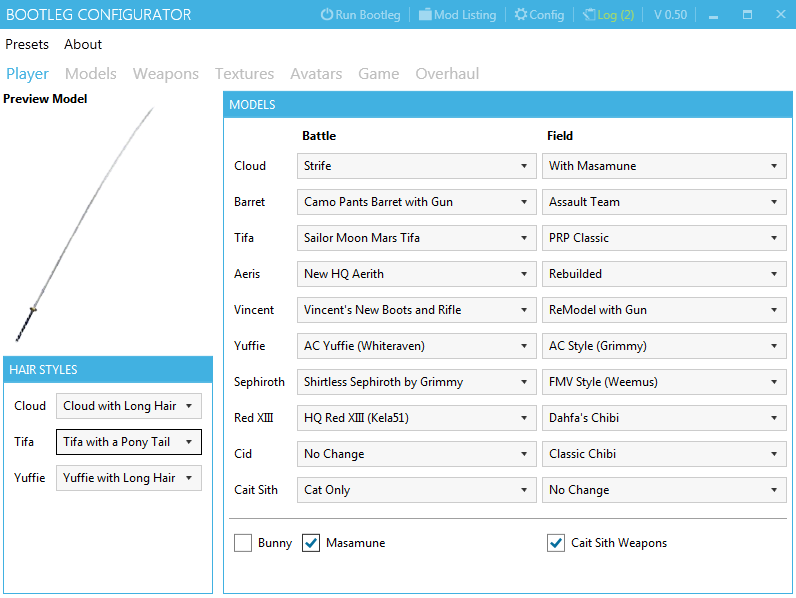
Task: Open Barret battle model dropdown
Action: tap(416, 202)
